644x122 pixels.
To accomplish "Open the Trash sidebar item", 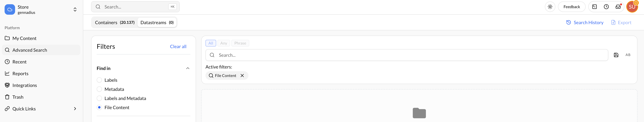I will [18, 97].
